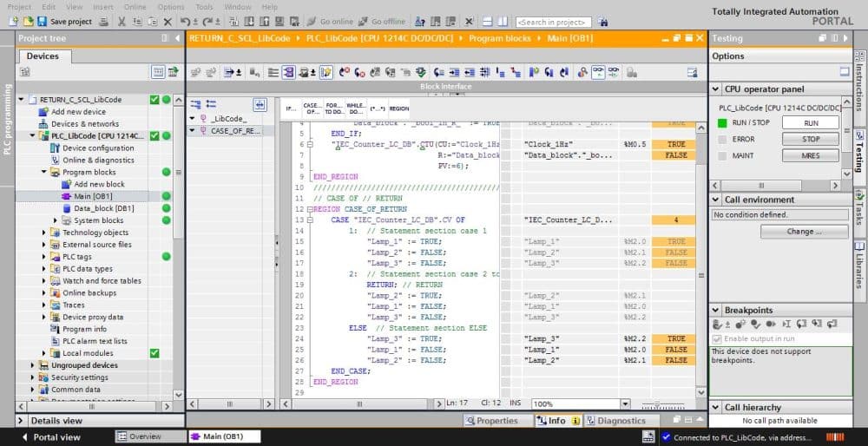This screenshot has height=446, width=868.
Task: Open Online & diagnostics tree item
Action: click(x=98, y=160)
